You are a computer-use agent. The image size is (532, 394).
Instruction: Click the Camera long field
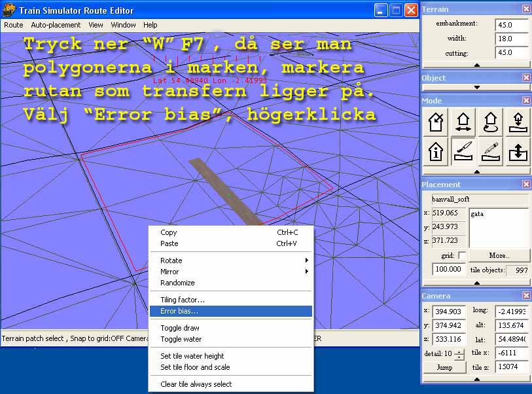(x=512, y=311)
